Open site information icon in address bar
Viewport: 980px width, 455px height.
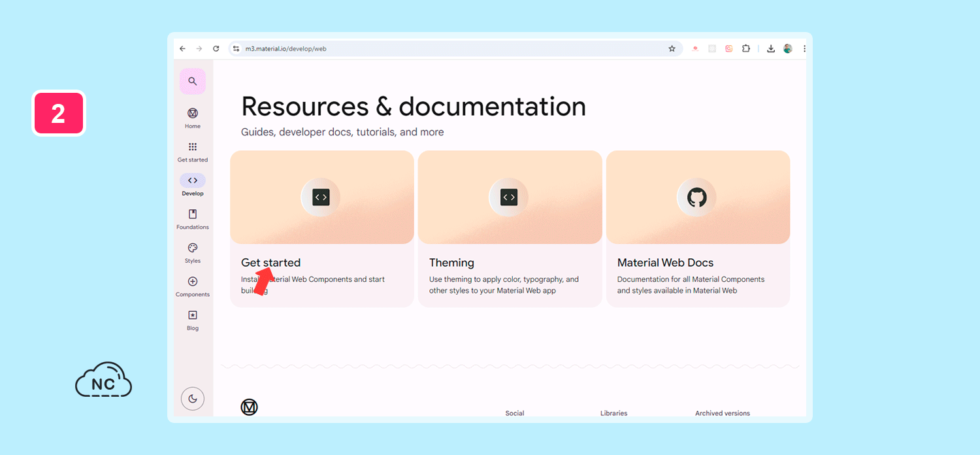point(237,48)
